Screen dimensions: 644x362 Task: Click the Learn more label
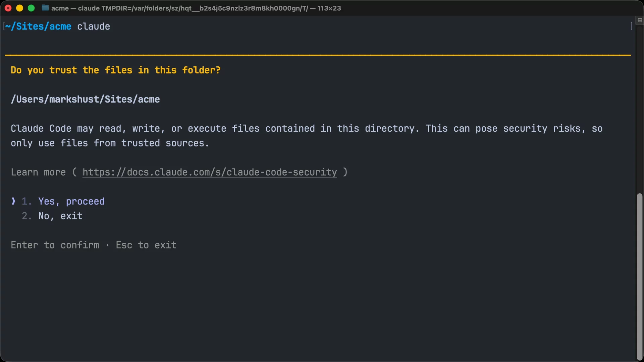click(38, 172)
